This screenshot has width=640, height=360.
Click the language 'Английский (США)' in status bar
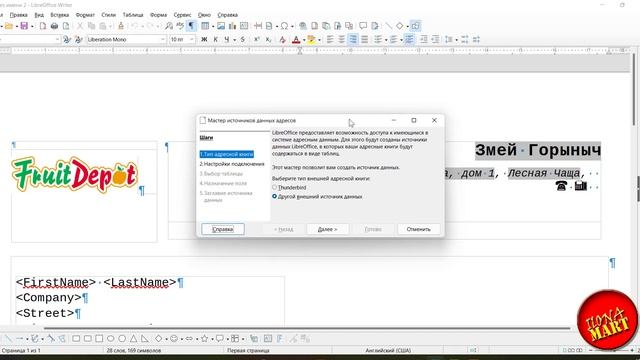tap(388, 350)
